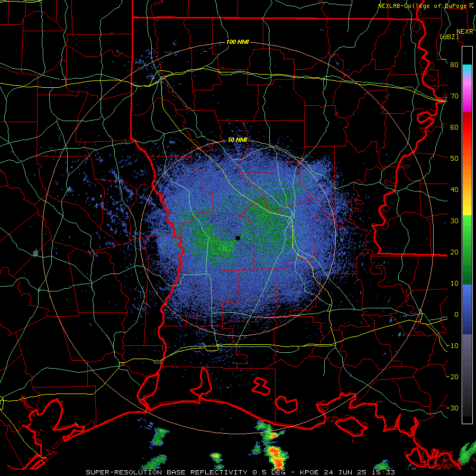Viewport: 476px width, 476px height.
Task: Click the '10' value on the dBZ scale
Action: point(454,283)
